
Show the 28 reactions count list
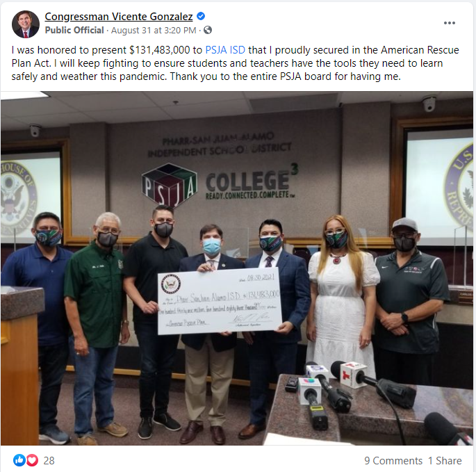click(49, 460)
